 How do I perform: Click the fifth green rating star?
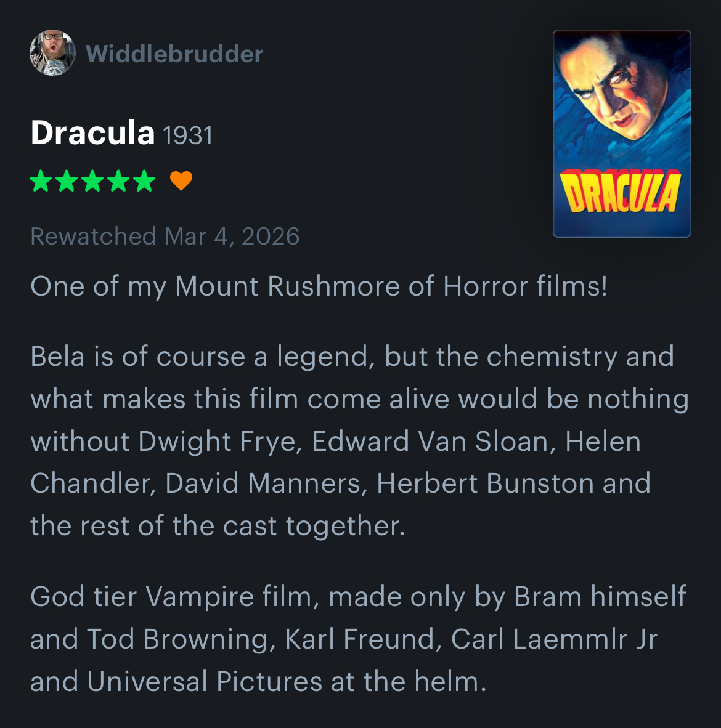[x=144, y=181]
